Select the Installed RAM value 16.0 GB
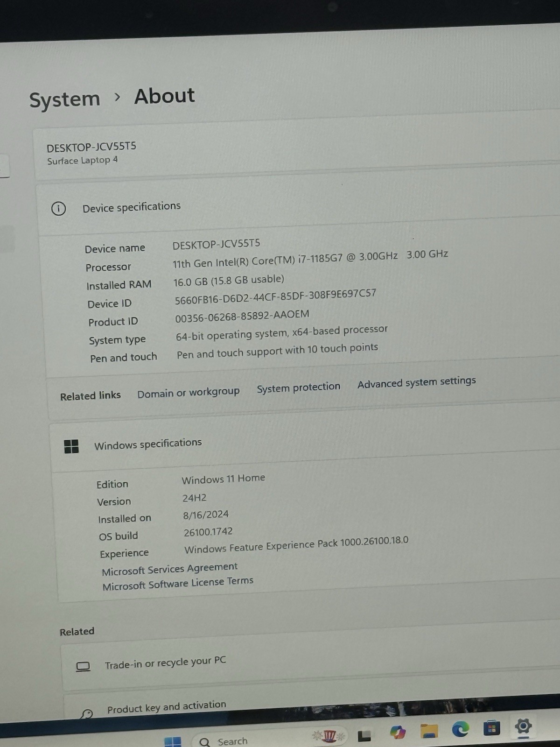The image size is (560, 747). point(229,281)
